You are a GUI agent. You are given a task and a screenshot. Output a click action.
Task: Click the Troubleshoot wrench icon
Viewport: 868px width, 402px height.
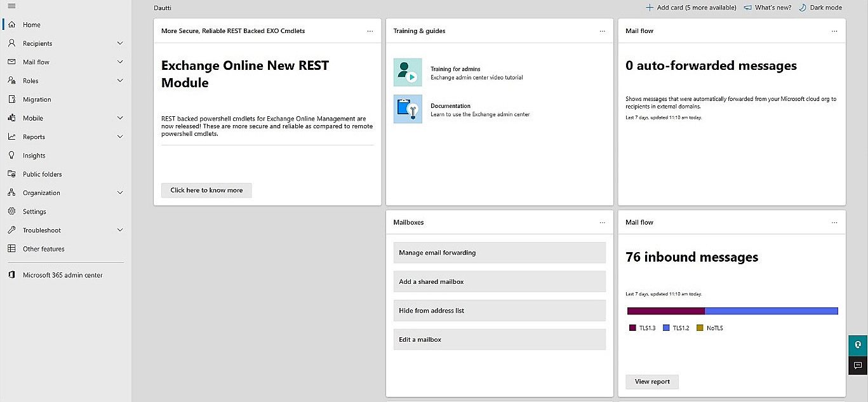[x=11, y=230]
